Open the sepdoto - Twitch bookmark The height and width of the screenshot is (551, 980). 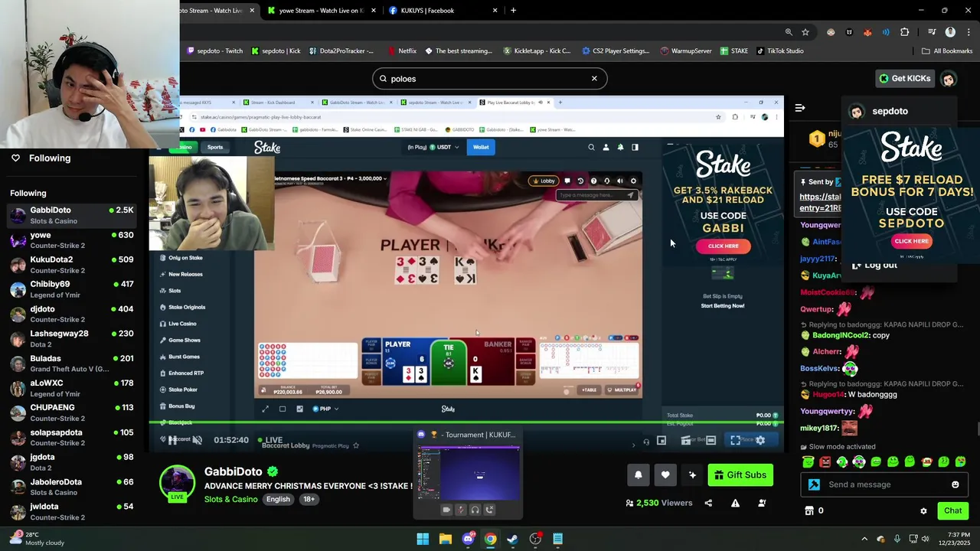(214, 51)
